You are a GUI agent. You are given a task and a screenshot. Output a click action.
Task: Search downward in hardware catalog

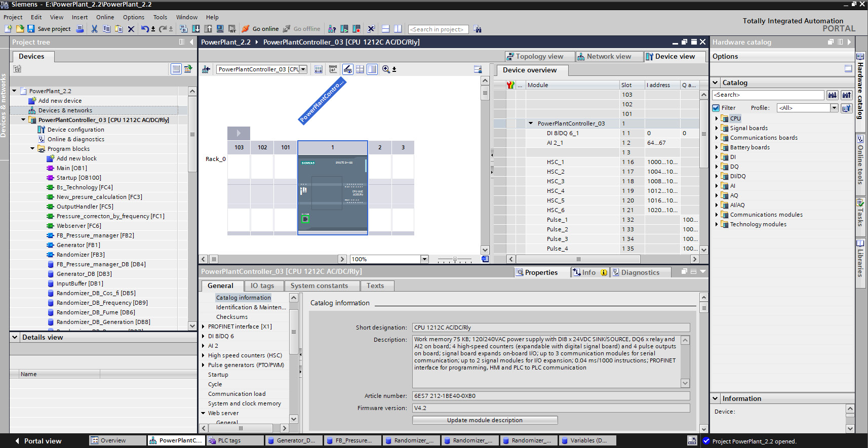coord(832,95)
